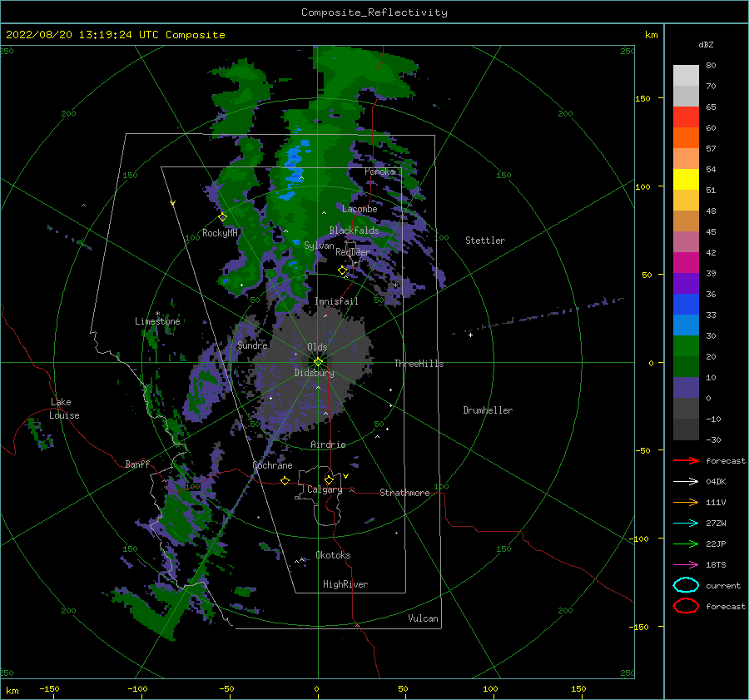
Task: Click the Lacombe label
Action: [x=360, y=209]
